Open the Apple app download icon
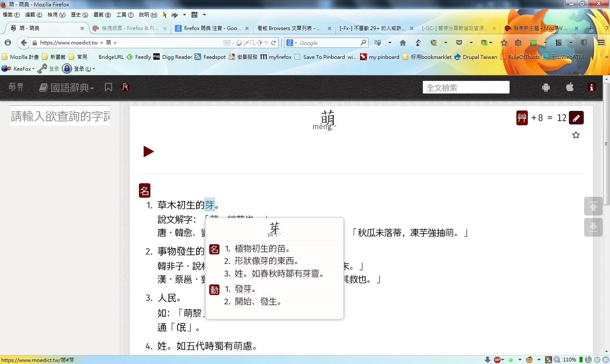The width and height of the screenshot is (610, 364). 570,87
